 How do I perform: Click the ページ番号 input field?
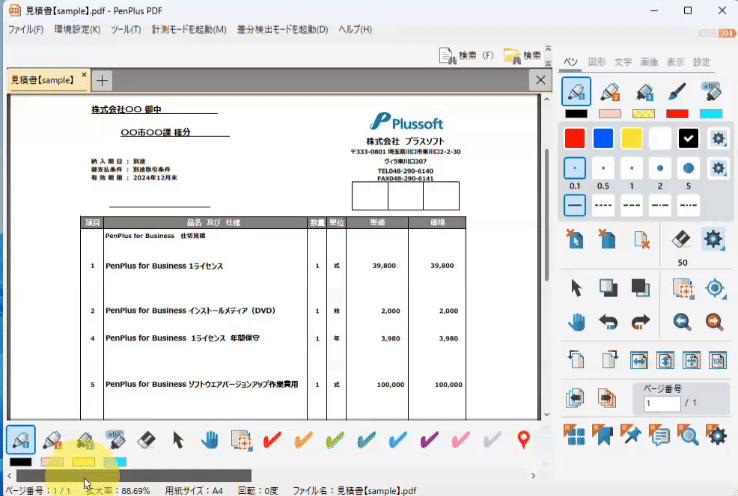[662, 403]
